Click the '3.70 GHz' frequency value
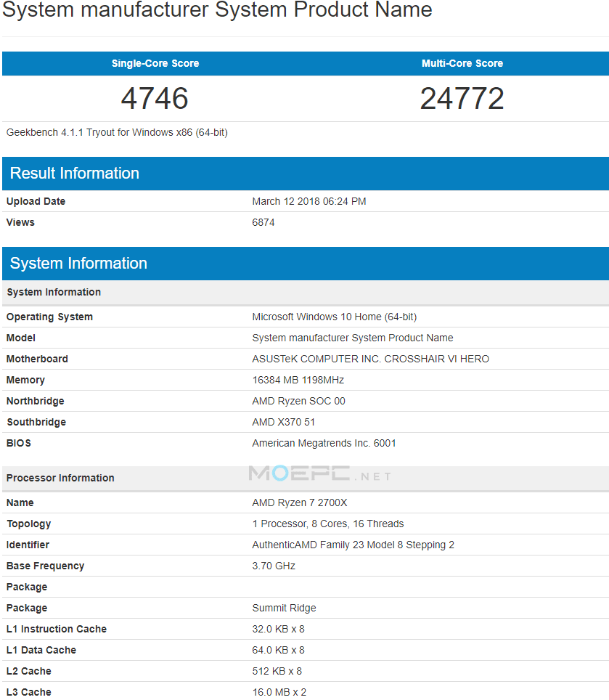The width and height of the screenshot is (609, 700). [274, 566]
